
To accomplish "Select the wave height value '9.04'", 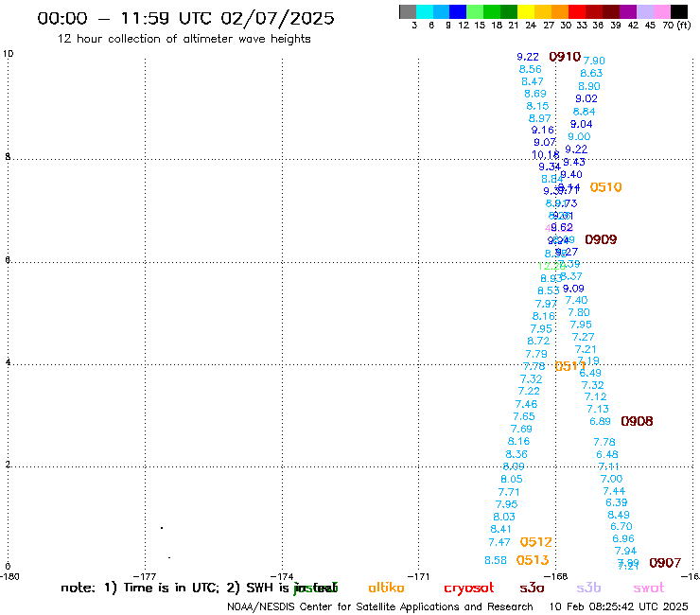I will [x=581, y=124].
